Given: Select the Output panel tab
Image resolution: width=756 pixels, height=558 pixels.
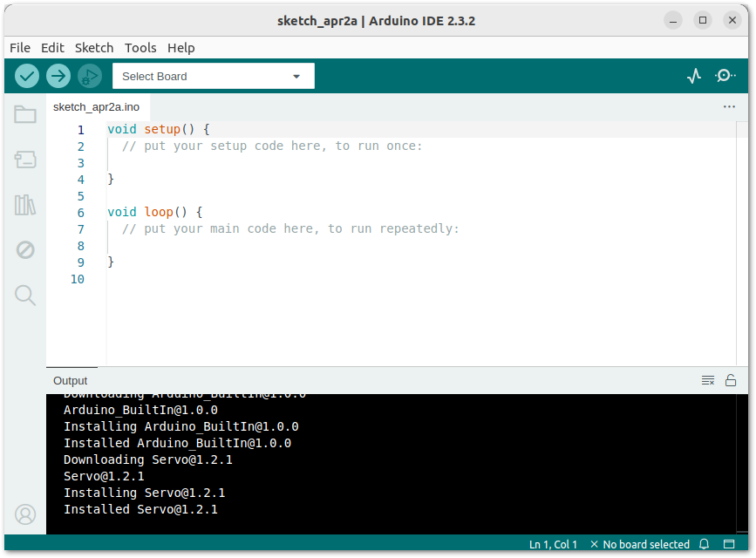Looking at the screenshot, I should [71, 380].
